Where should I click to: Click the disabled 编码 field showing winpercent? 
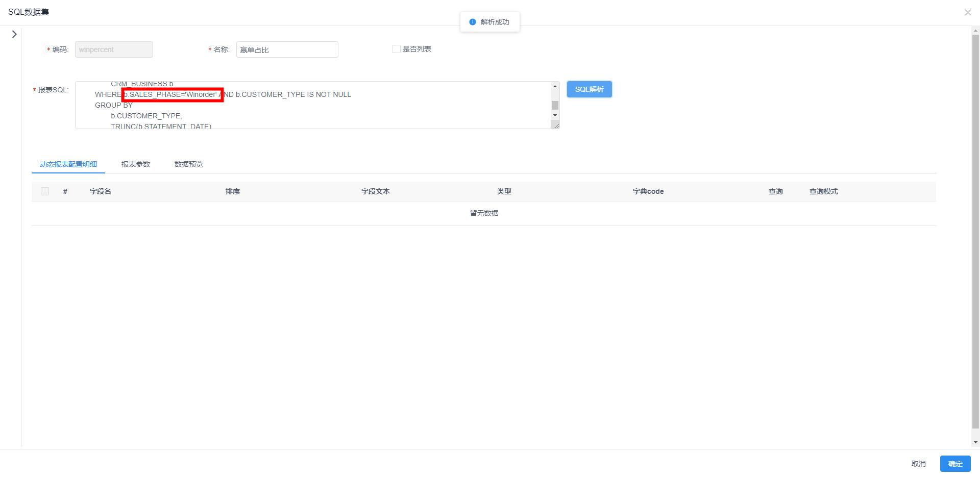(113, 49)
